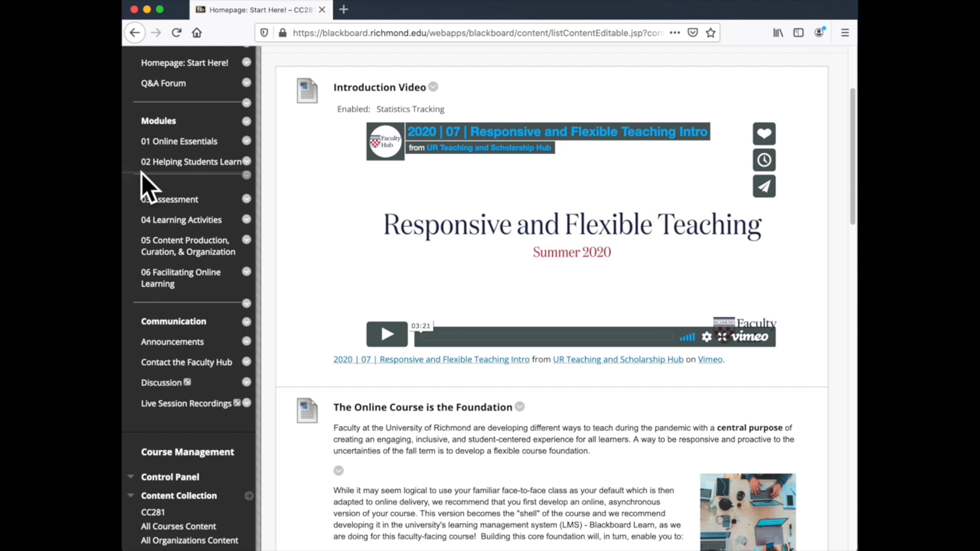
Task: Open the Discussion menu item
Action: pyautogui.click(x=161, y=383)
